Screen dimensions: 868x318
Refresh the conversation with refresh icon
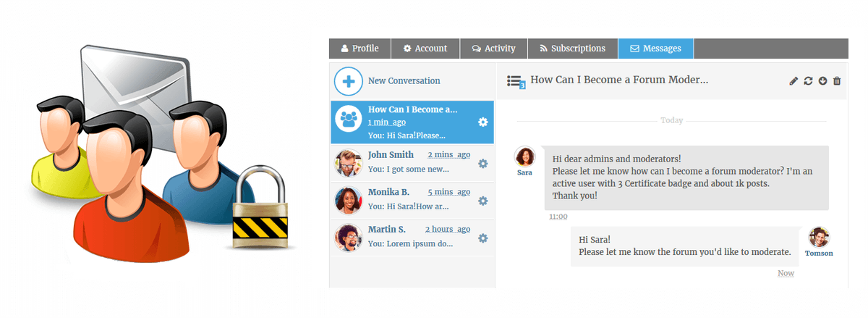click(x=808, y=81)
